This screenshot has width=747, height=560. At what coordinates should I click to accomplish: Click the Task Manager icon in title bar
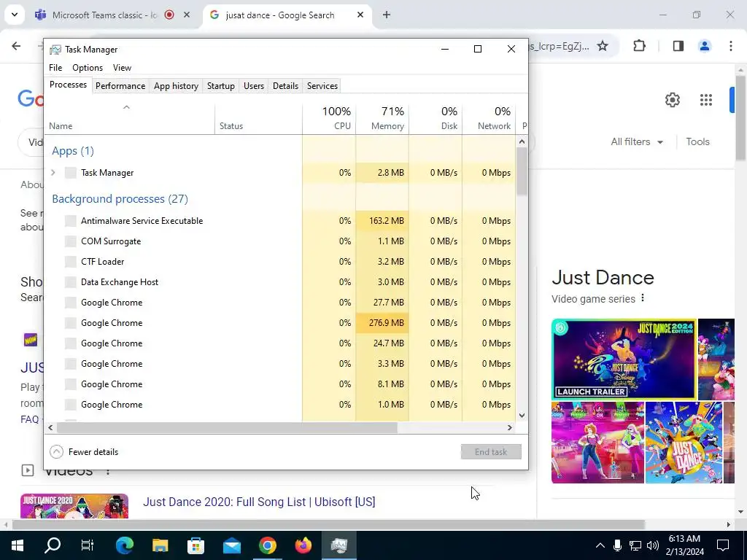[55, 50]
